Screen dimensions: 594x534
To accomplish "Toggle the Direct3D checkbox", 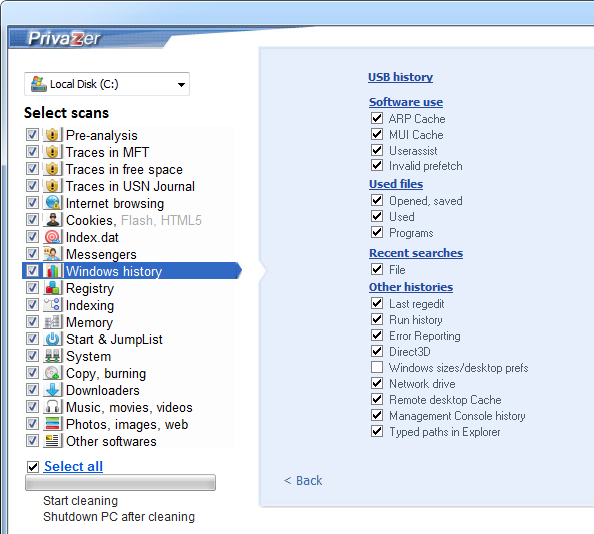I will click(x=377, y=351).
